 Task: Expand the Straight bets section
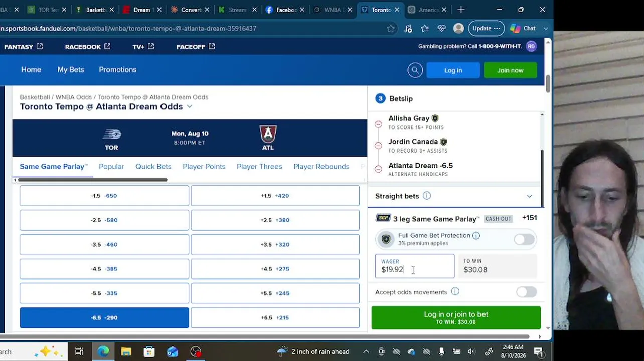(529, 196)
